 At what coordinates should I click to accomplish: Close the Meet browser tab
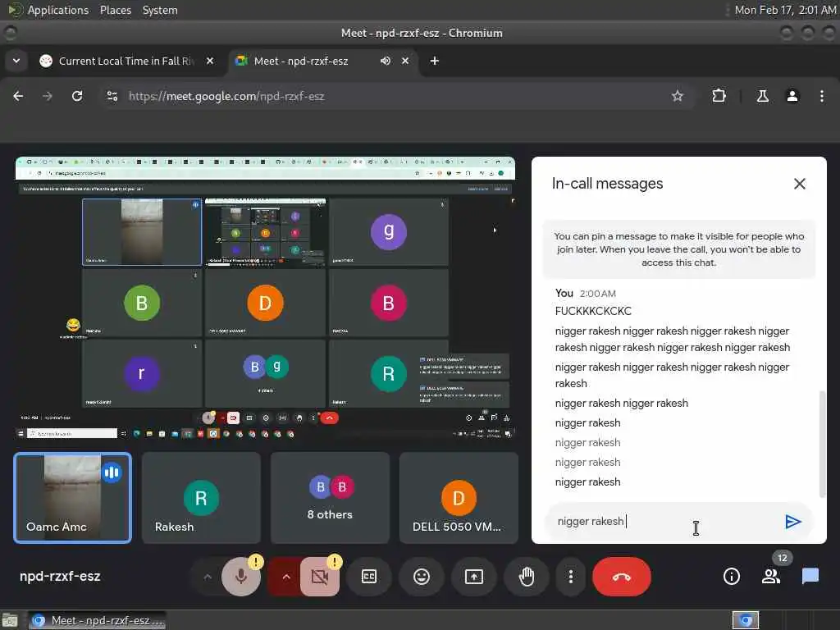tap(405, 61)
